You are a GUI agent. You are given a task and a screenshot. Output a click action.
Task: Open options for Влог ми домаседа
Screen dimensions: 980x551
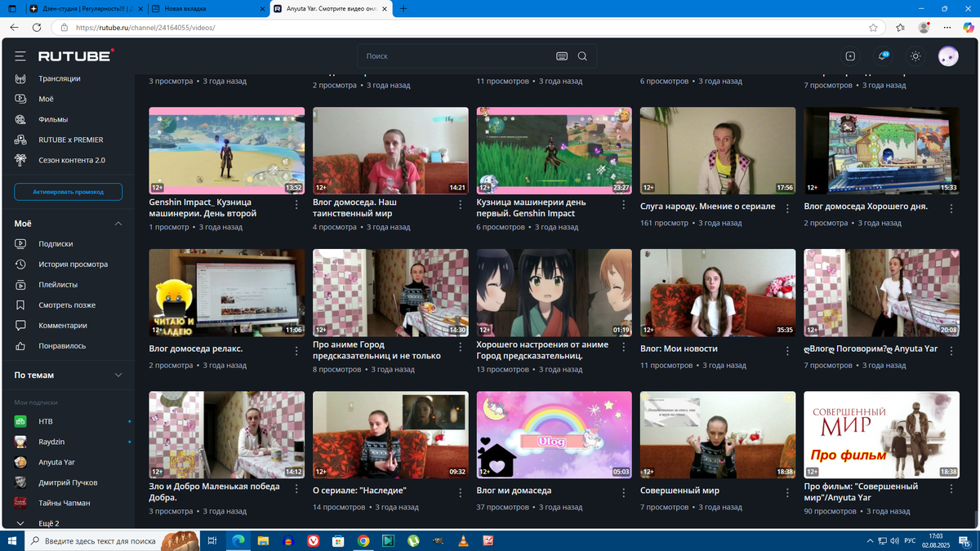click(624, 493)
